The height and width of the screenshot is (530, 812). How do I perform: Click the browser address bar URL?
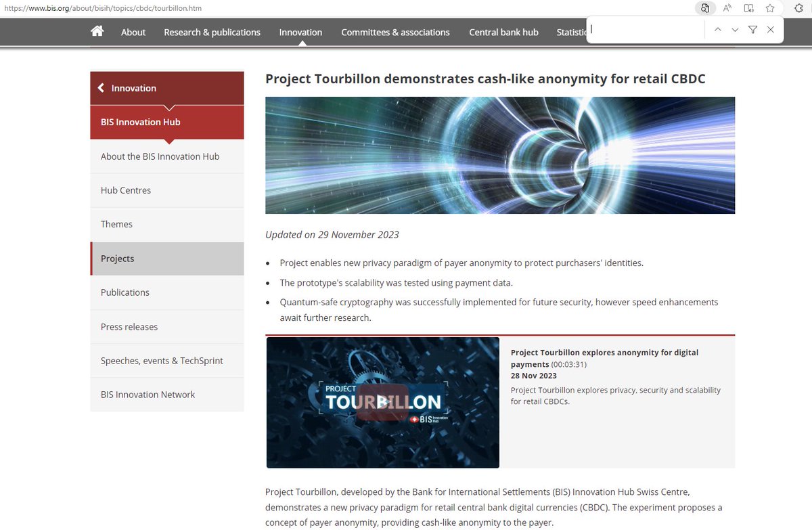(x=103, y=8)
